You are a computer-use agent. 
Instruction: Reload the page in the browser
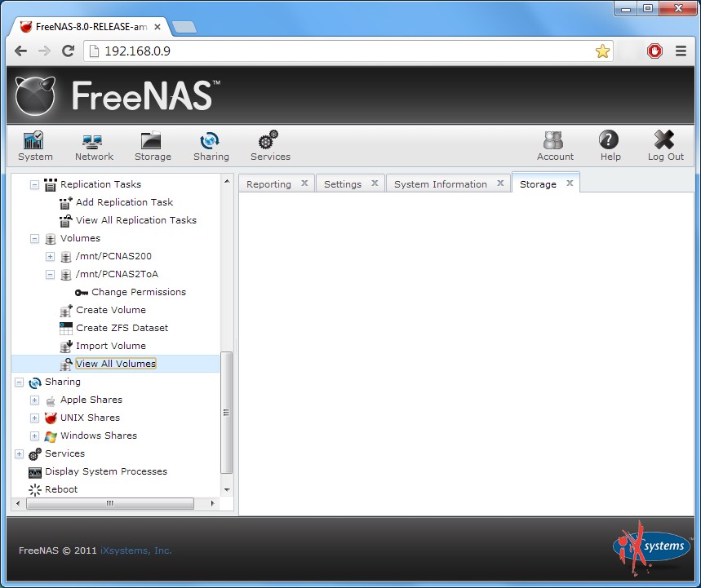click(x=68, y=51)
